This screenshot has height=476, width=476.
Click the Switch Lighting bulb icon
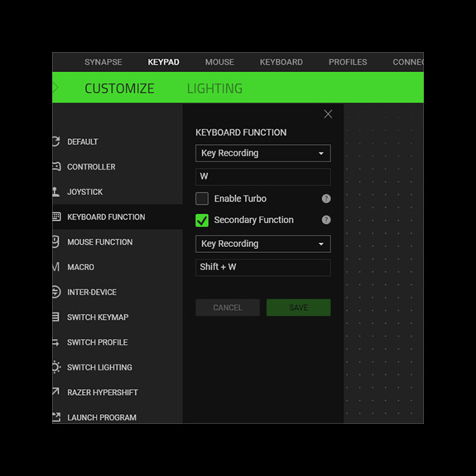57,367
